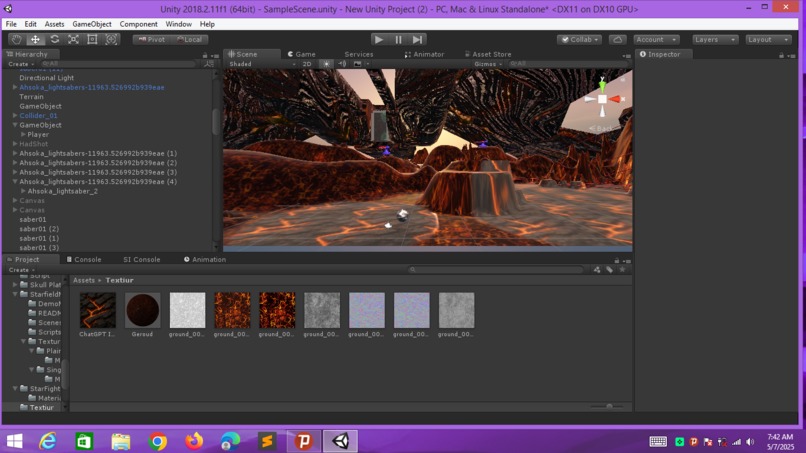Screen dimensions: 806x453
Task: Click Assets in the breadcrumb path
Action: [x=84, y=280]
